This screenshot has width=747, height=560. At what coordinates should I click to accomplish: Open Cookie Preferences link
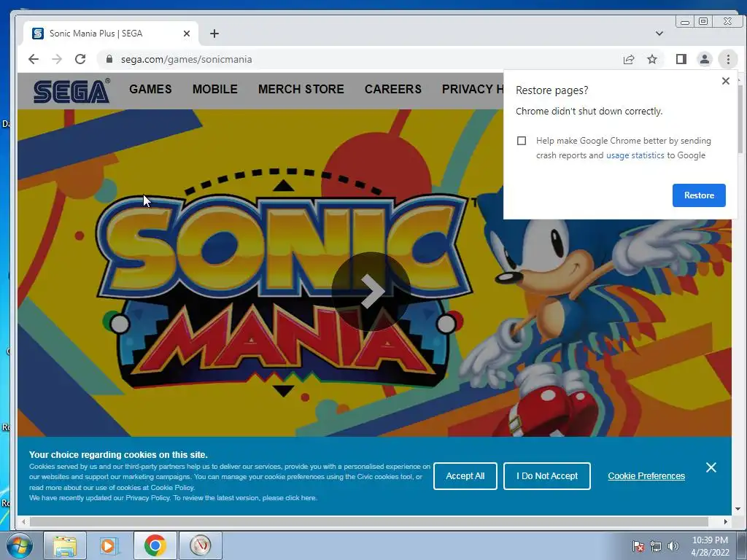pyautogui.click(x=646, y=475)
